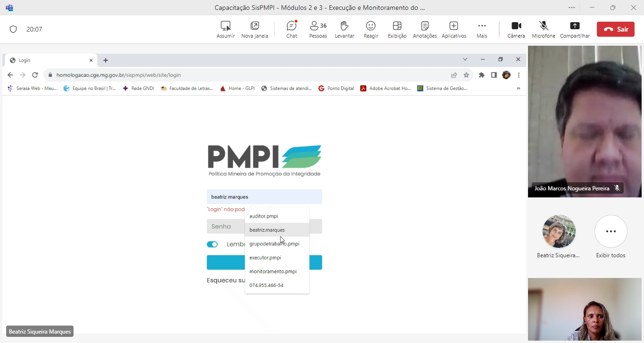Select grupodetrabalho.pmpi suggestion
The image size is (644, 343).
(x=277, y=244)
